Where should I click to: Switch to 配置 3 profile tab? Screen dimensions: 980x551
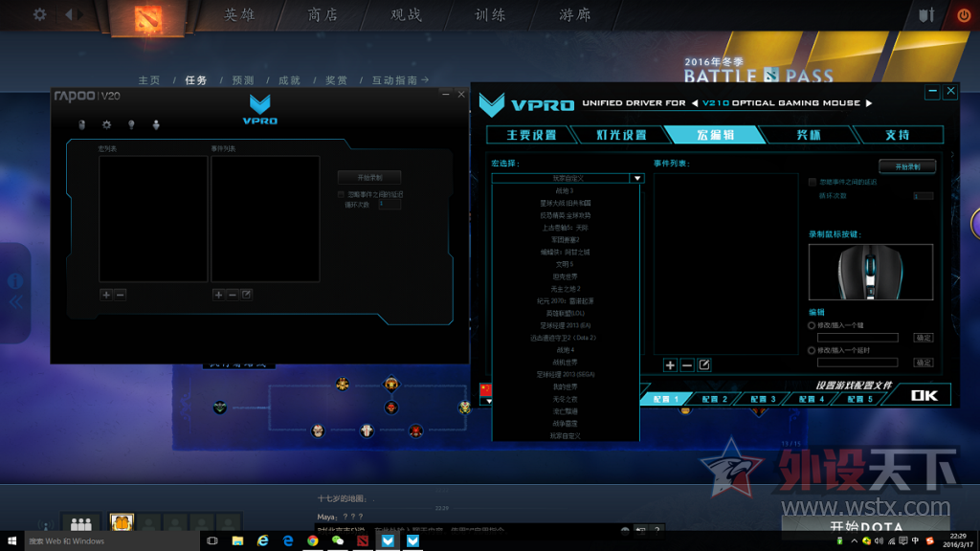click(763, 399)
